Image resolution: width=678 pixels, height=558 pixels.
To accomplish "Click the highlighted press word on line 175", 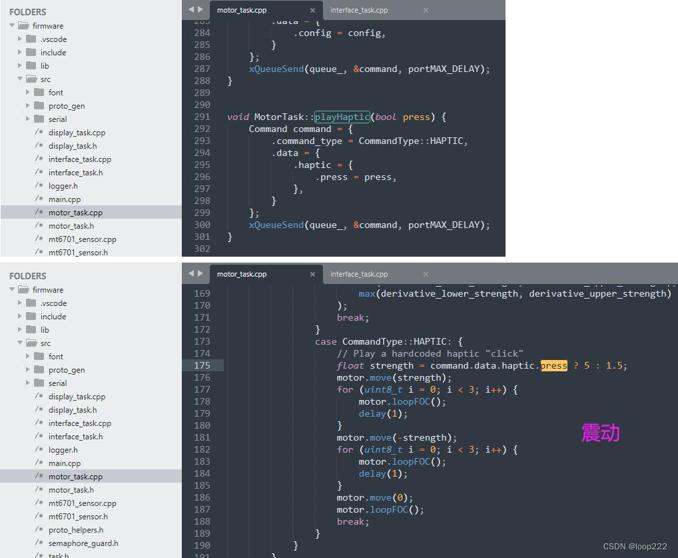I will point(554,366).
